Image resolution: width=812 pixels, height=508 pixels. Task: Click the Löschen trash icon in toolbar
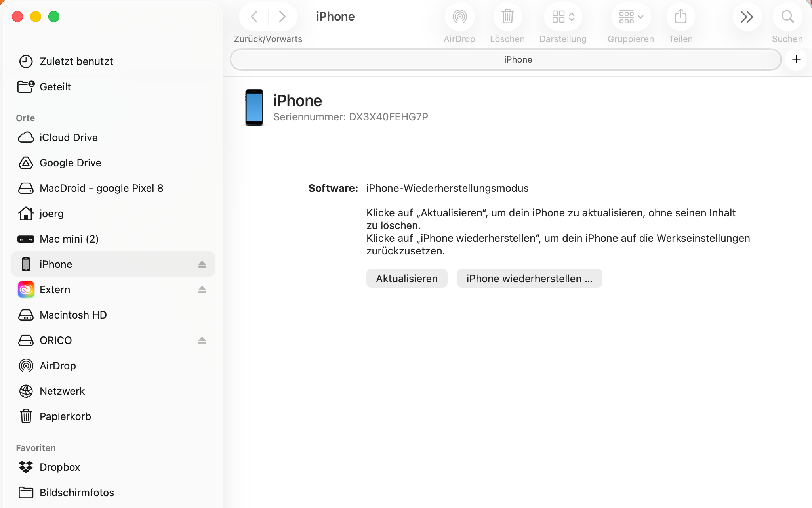pyautogui.click(x=507, y=17)
